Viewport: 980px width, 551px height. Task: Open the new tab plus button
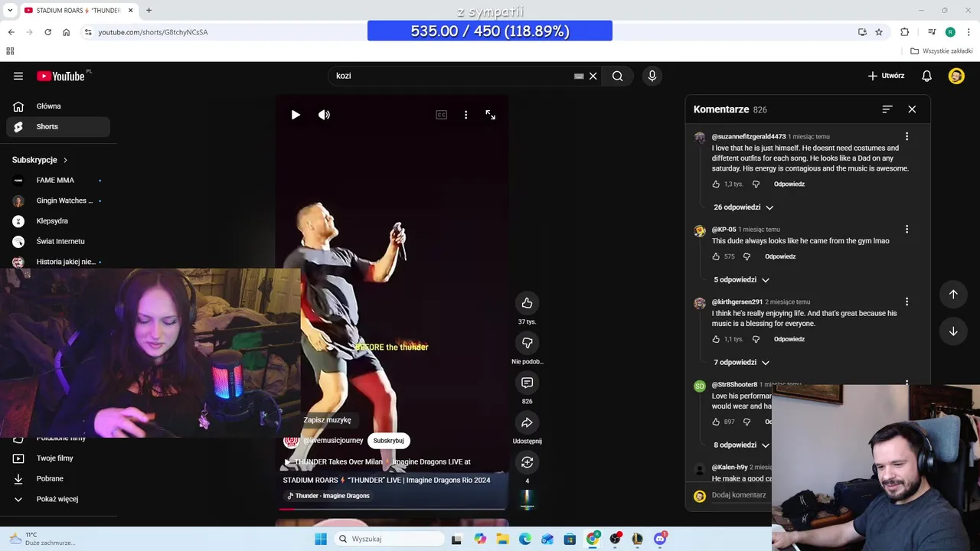click(149, 10)
